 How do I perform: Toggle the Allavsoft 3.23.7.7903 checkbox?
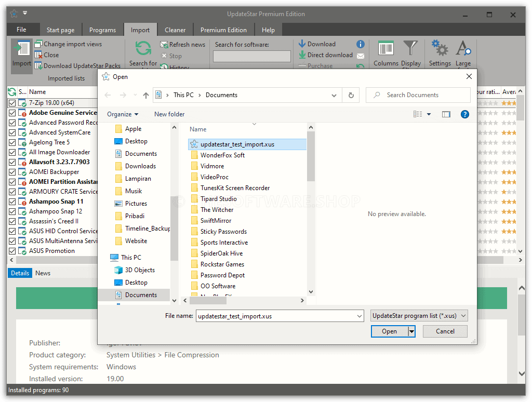pos(12,162)
